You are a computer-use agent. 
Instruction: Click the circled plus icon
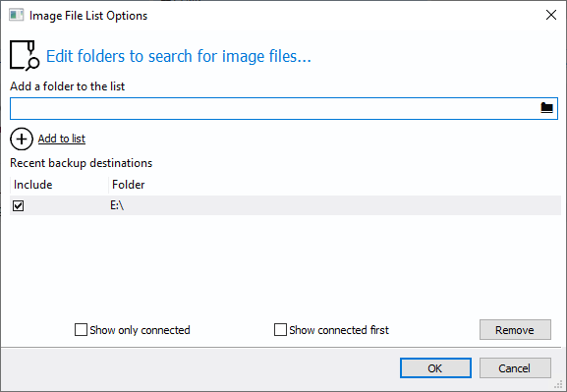(x=22, y=139)
